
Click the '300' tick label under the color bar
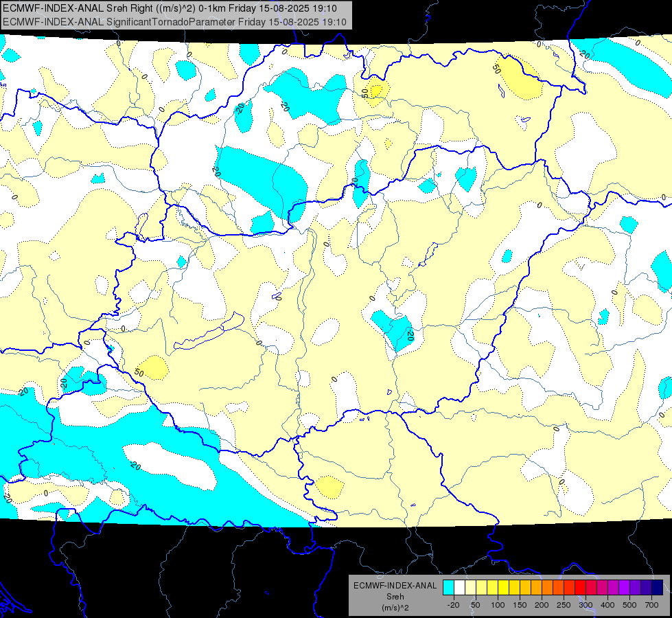point(586,605)
